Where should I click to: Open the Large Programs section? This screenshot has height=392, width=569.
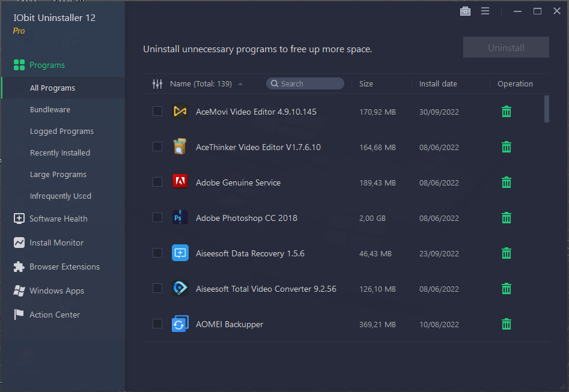[x=58, y=175]
